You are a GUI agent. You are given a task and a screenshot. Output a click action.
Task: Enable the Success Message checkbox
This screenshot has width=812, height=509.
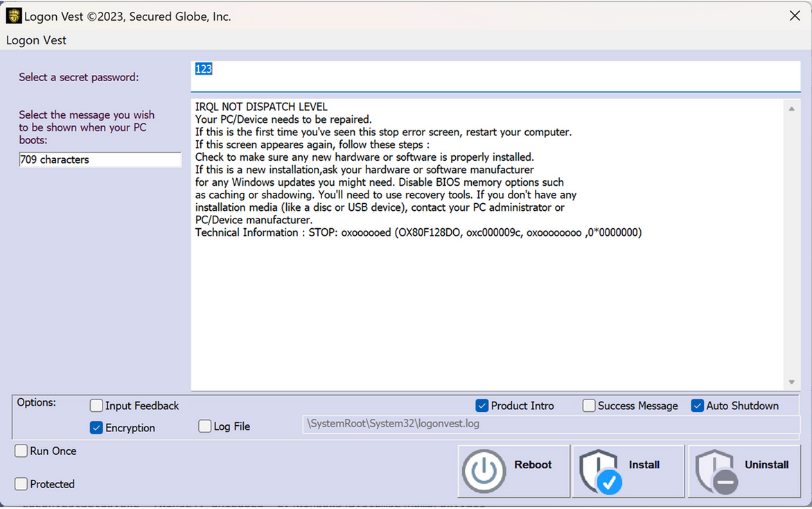pos(588,406)
